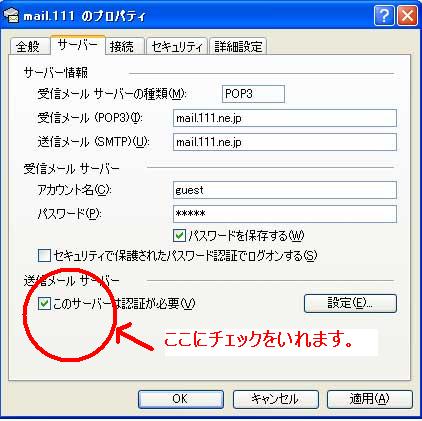422x421 pixels.
Task: Close the mail.111 properties dialog
Action: [407, 15]
